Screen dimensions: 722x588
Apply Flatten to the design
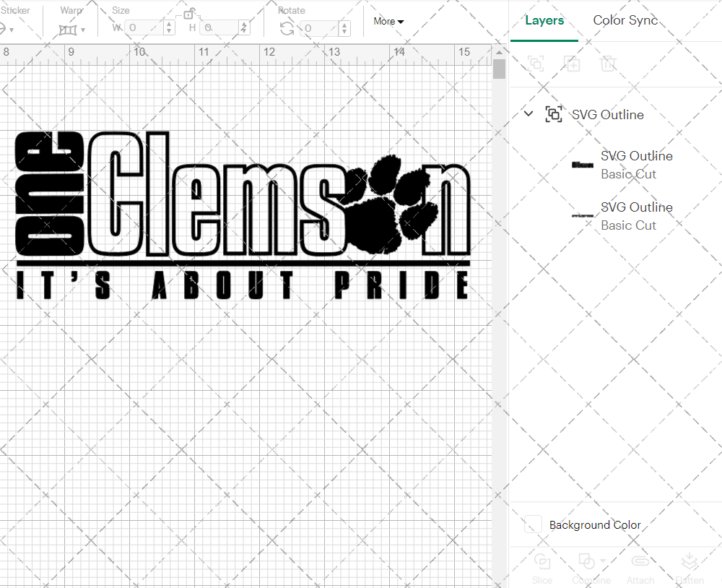[x=690, y=567]
